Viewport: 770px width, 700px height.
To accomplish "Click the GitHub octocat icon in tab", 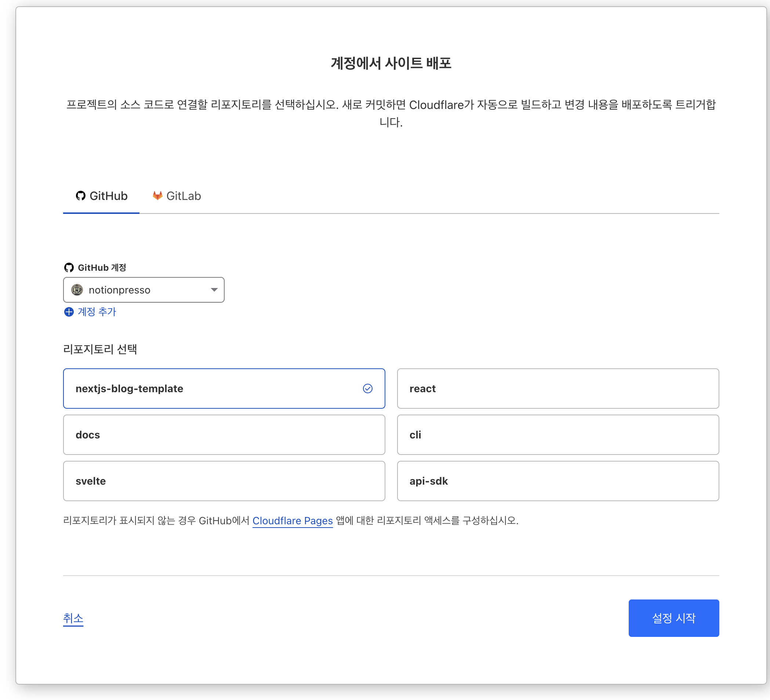I will point(81,196).
